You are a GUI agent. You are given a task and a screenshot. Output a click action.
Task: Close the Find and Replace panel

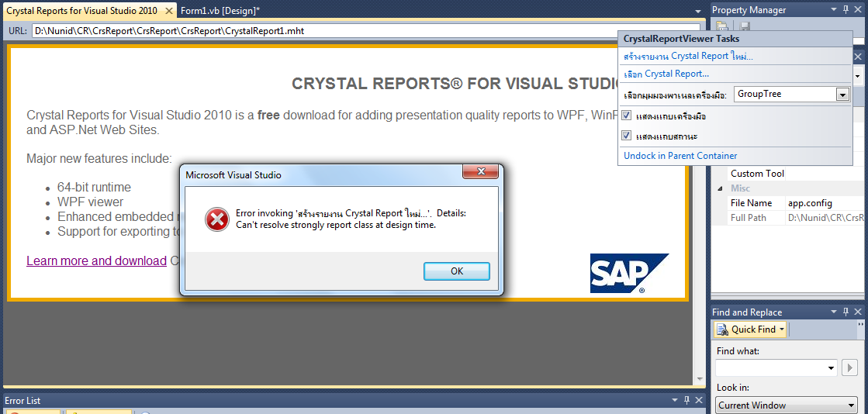click(x=859, y=312)
